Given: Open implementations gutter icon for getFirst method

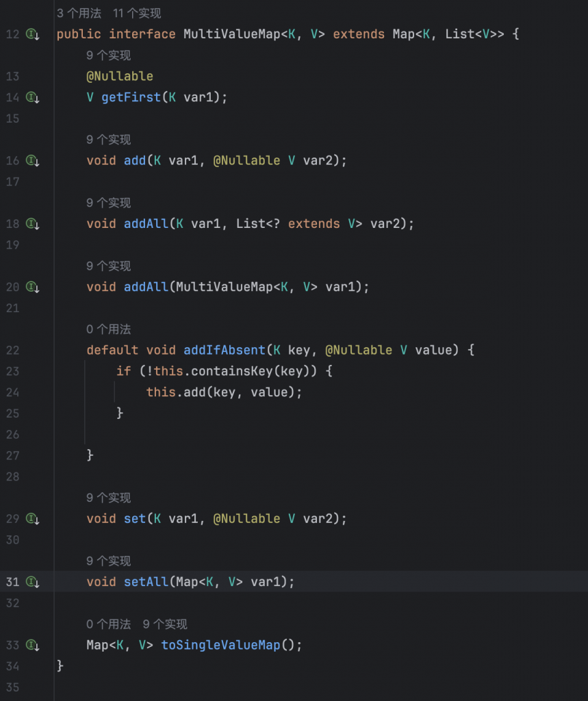Looking at the screenshot, I should [32, 98].
